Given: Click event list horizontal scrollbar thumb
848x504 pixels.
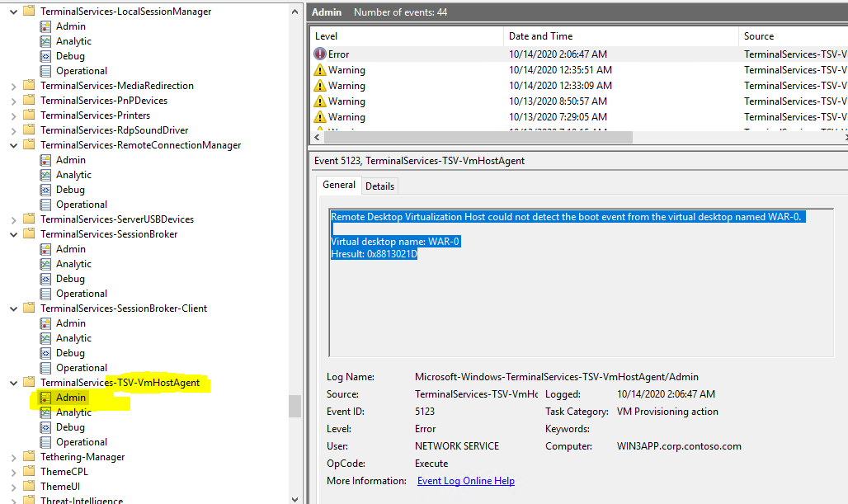Looking at the screenshot, I should [478, 138].
